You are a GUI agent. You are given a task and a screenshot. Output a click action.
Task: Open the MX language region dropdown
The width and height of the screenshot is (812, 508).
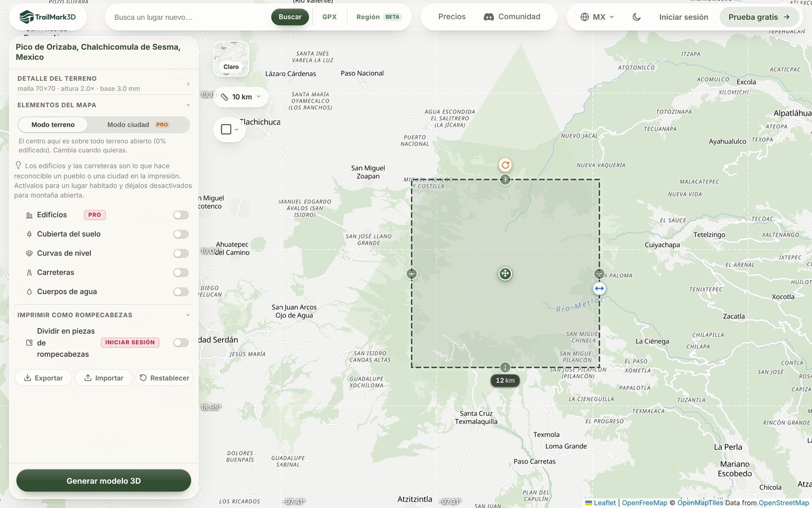tap(597, 17)
